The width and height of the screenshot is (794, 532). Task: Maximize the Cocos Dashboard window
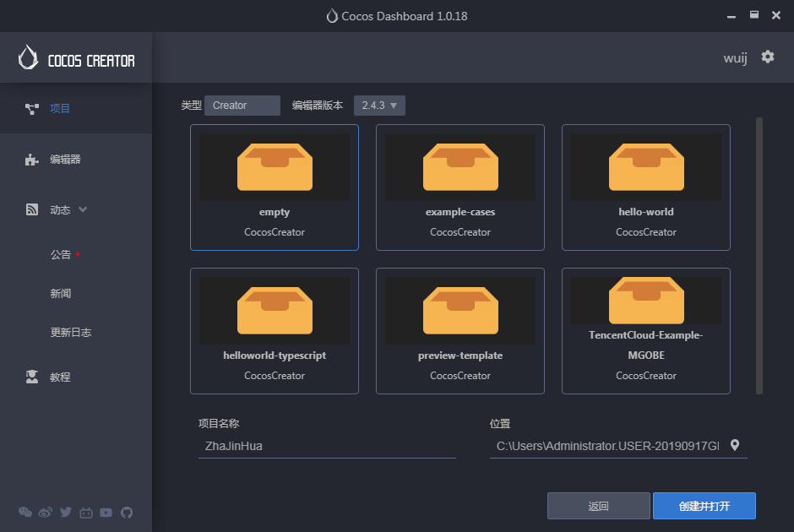tap(754, 14)
